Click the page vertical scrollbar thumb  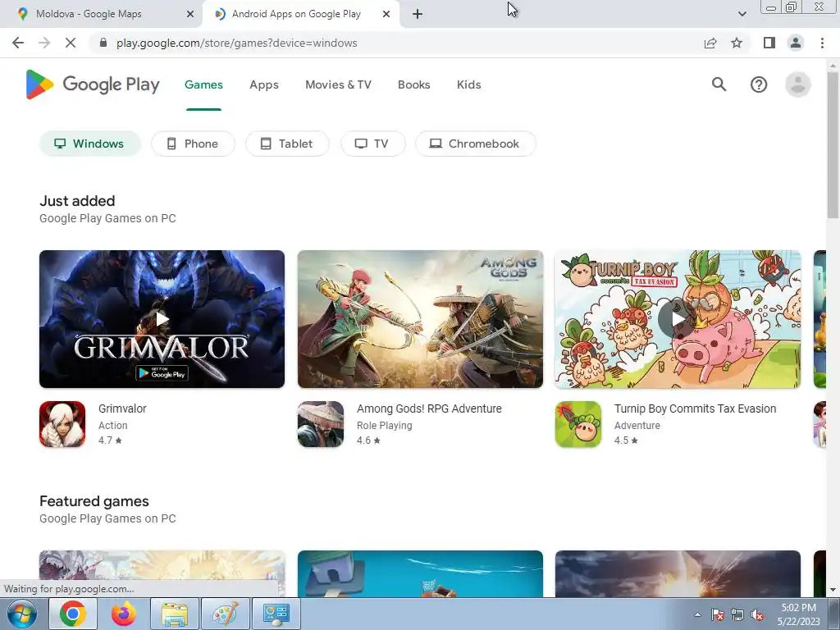pos(833,144)
